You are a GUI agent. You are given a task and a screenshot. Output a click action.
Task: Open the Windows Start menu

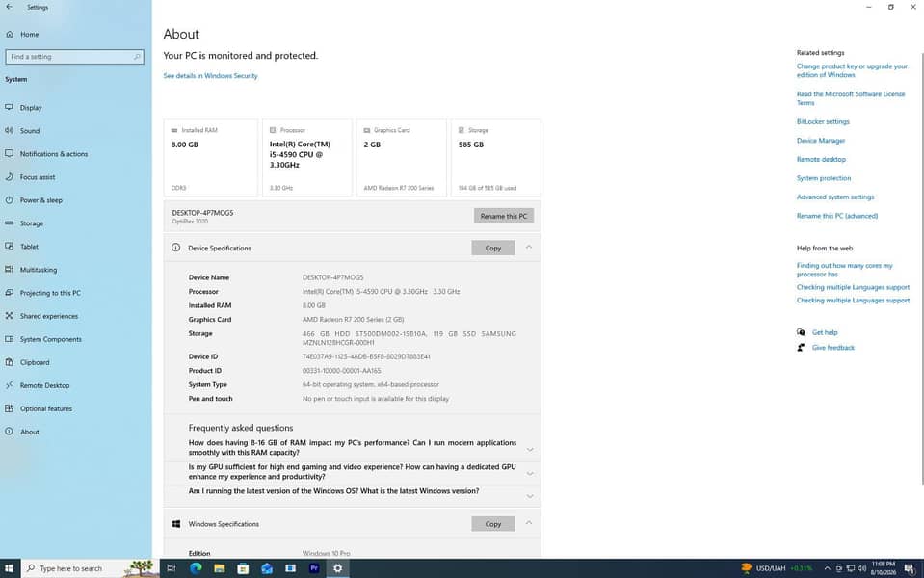click(9, 568)
